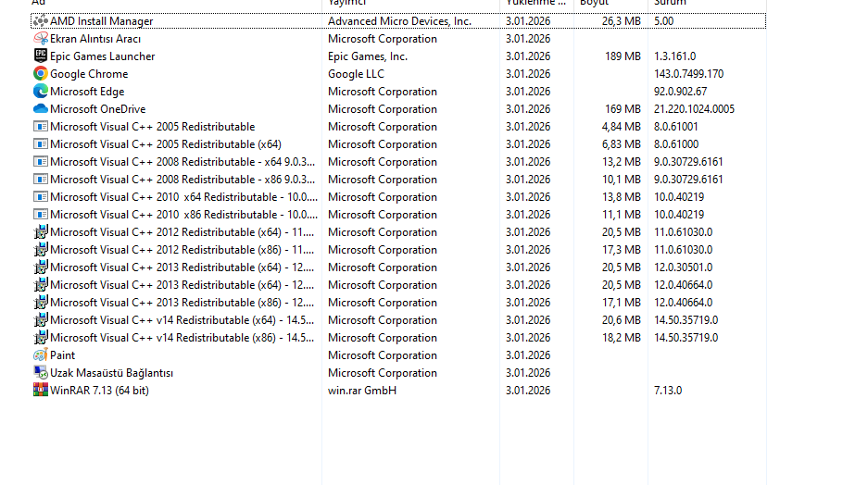Click icon of Visual C++ 2013 row version 12.0.30501.0

coord(41,267)
